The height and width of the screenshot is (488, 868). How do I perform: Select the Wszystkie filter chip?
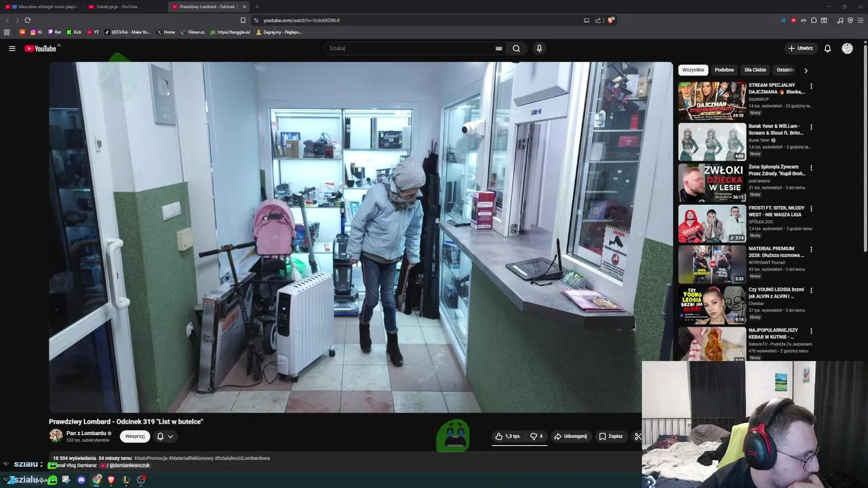pyautogui.click(x=693, y=70)
